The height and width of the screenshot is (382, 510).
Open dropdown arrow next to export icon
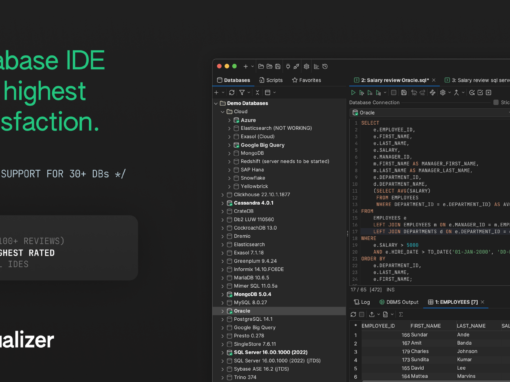378,314
